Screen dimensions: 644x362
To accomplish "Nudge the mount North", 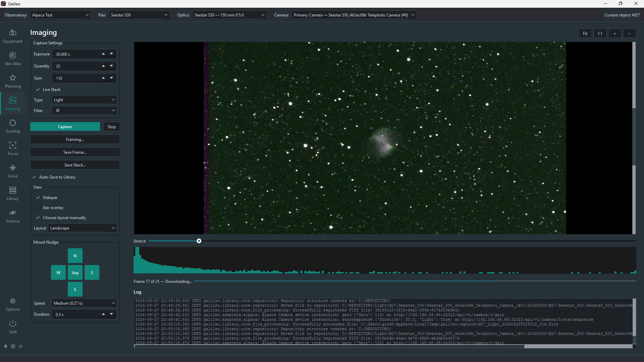I will pos(75,256).
